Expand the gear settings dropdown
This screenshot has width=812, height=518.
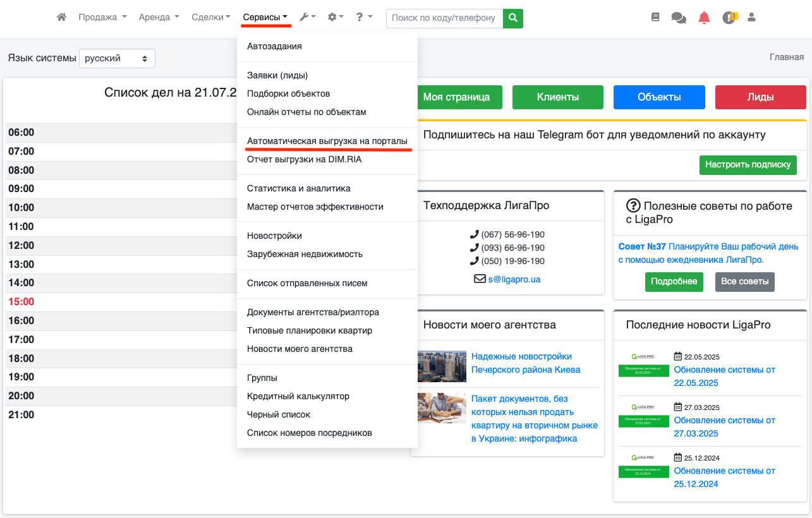336,18
